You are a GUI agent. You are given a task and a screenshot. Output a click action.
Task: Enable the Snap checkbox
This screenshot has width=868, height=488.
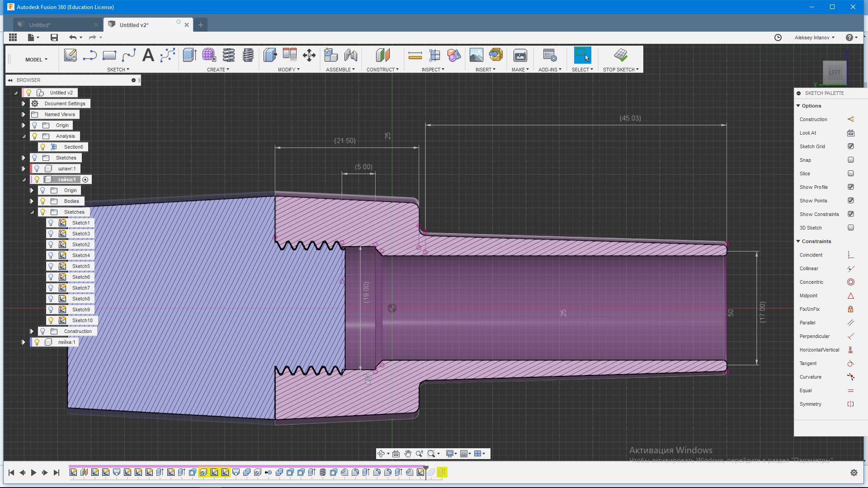(x=850, y=160)
